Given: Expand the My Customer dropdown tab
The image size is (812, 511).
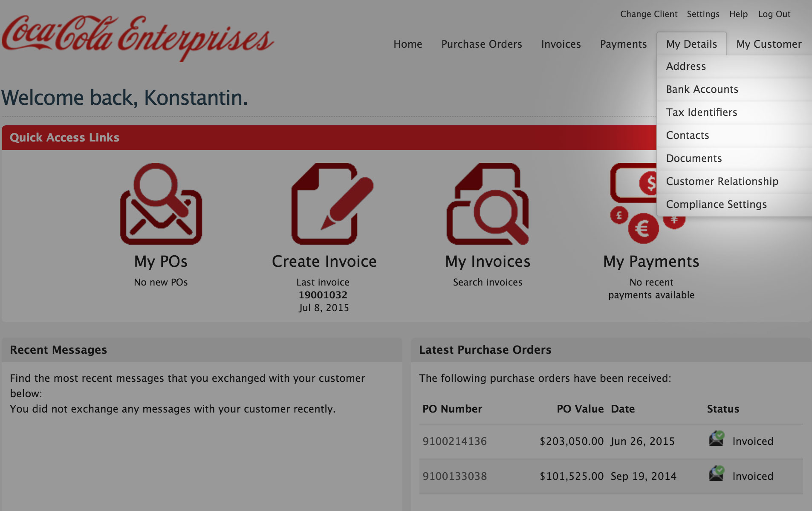Looking at the screenshot, I should [x=769, y=44].
